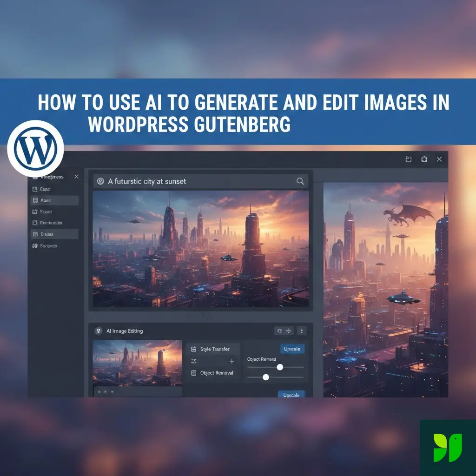The width and height of the screenshot is (476, 476).
Task: Click the plus to add another editing tool
Action: click(x=231, y=361)
